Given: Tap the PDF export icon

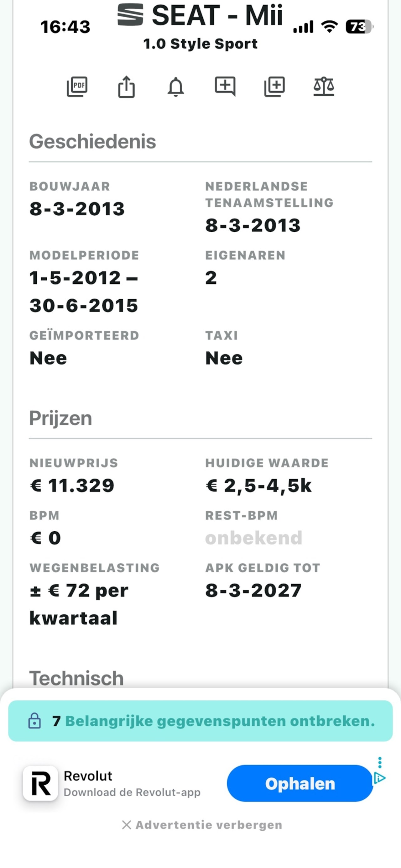Looking at the screenshot, I should tap(77, 87).
